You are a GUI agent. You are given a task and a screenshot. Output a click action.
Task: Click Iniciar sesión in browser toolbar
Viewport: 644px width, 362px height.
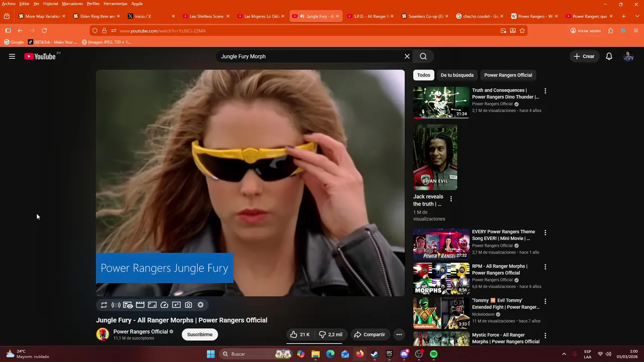click(x=586, y=31)
